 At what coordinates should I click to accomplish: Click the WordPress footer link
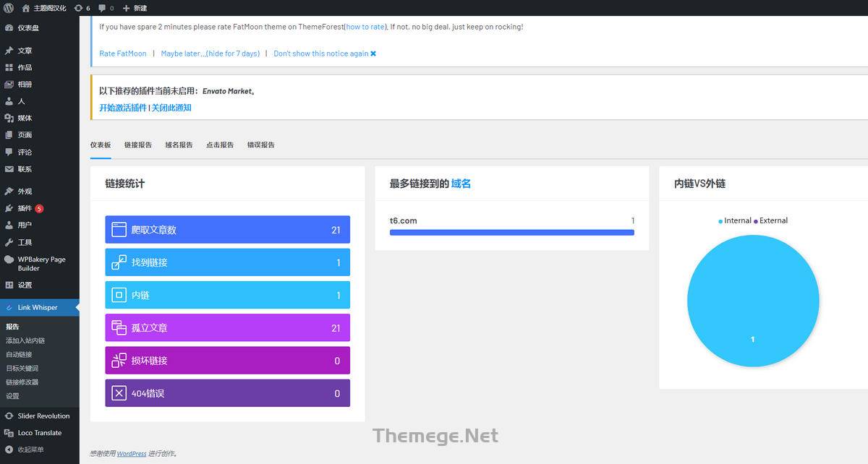point(132,454)
